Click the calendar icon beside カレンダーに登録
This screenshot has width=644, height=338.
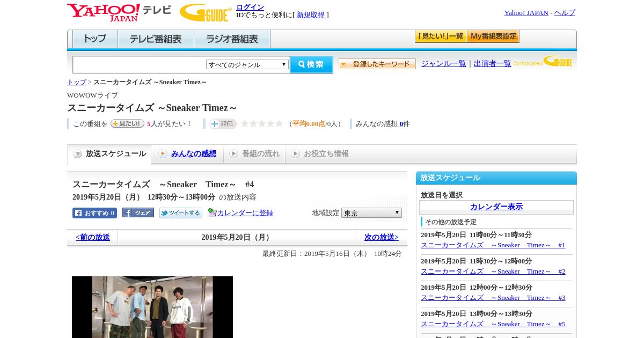(x=212, y=212)
